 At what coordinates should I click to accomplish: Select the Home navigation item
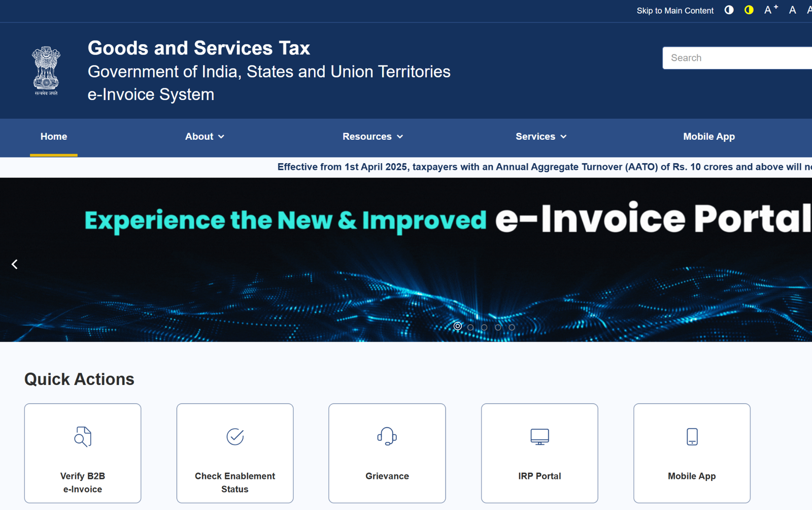pyautogui.click(x=53, y=136)
